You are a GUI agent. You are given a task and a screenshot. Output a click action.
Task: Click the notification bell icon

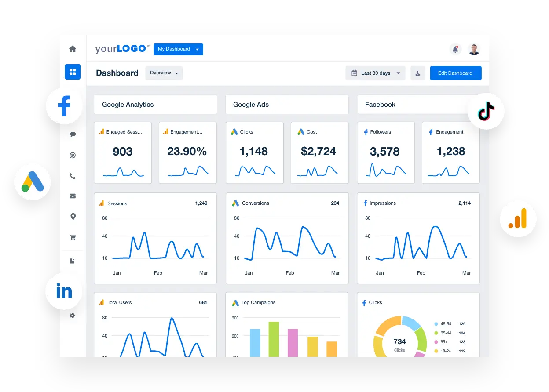point(455,49)
